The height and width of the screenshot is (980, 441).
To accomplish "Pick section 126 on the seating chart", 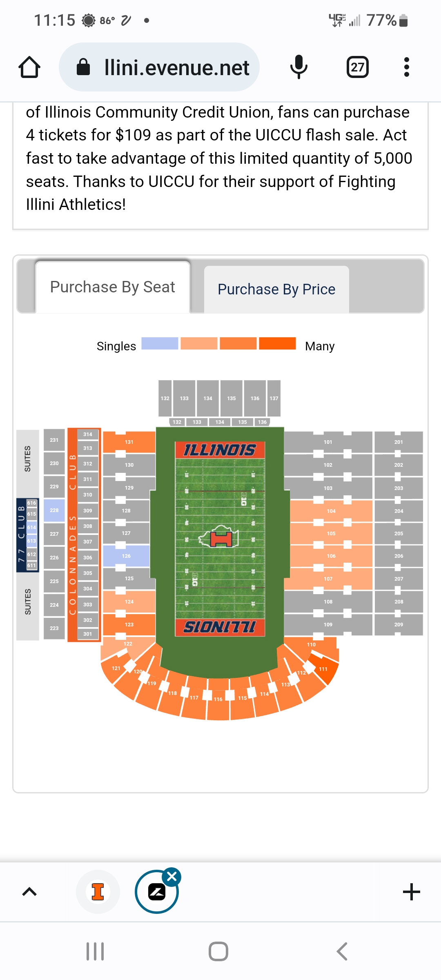I will (127, 556).
